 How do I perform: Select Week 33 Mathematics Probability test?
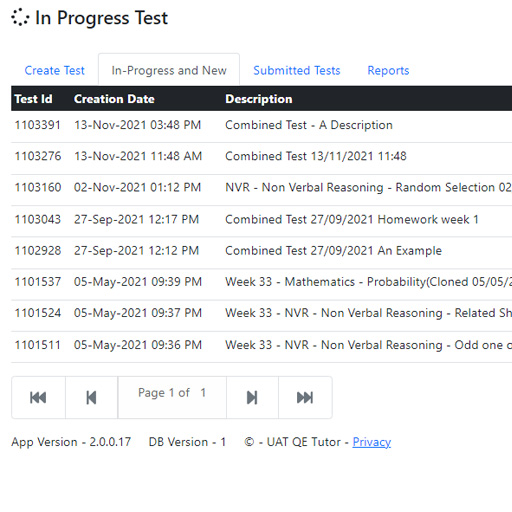pyautogui.click(x=262, y=282)
